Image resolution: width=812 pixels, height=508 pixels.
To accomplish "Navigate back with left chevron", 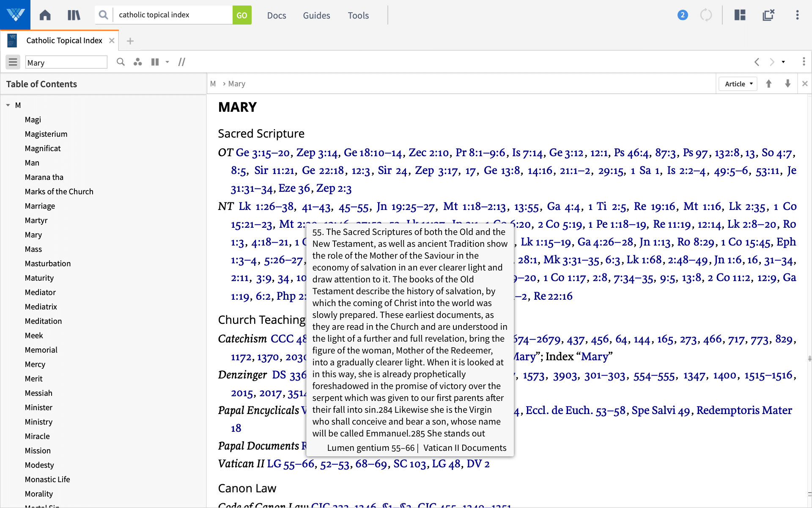I will click(x=757, y=62).
